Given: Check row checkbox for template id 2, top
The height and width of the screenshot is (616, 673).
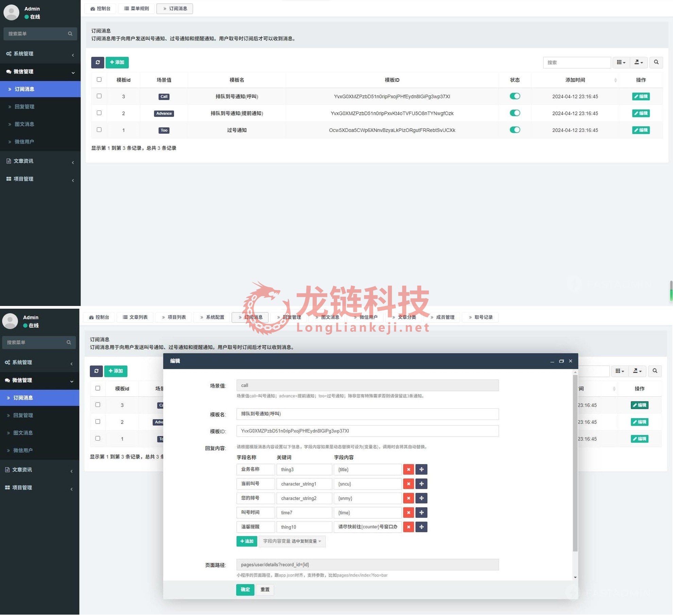Looking at the screenshot, I should 99,113.
